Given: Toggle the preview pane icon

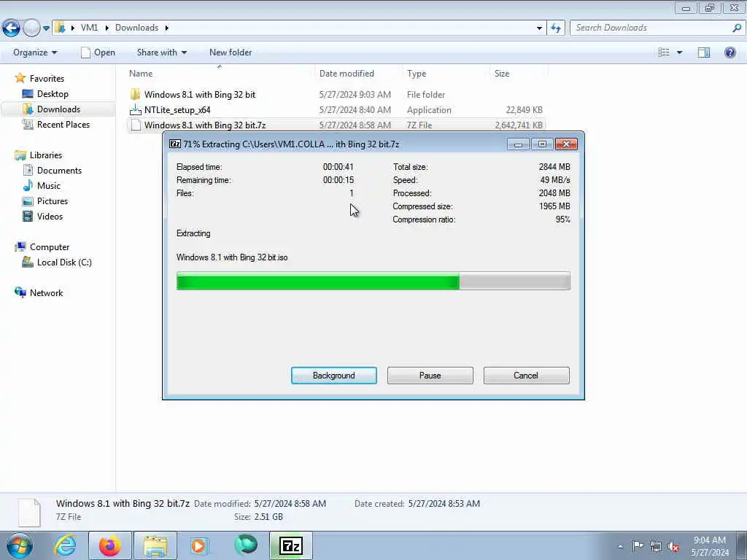Looking at the screenshot, I should pos(704,52).
